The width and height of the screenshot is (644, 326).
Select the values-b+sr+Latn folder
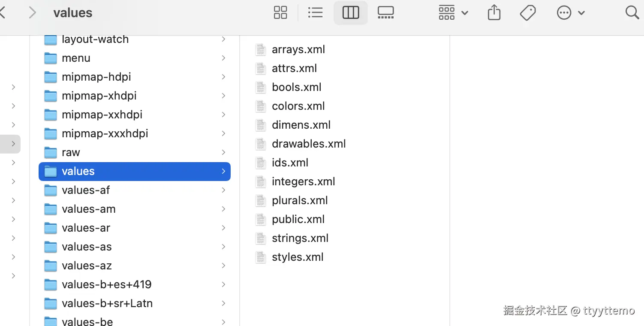pos(107,303)
